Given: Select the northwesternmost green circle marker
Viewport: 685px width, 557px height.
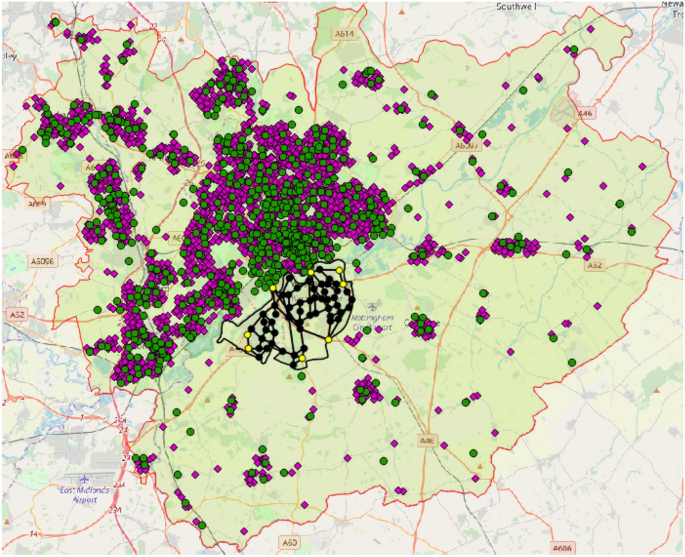Looking at the screenshot, I should click(55, 22).
